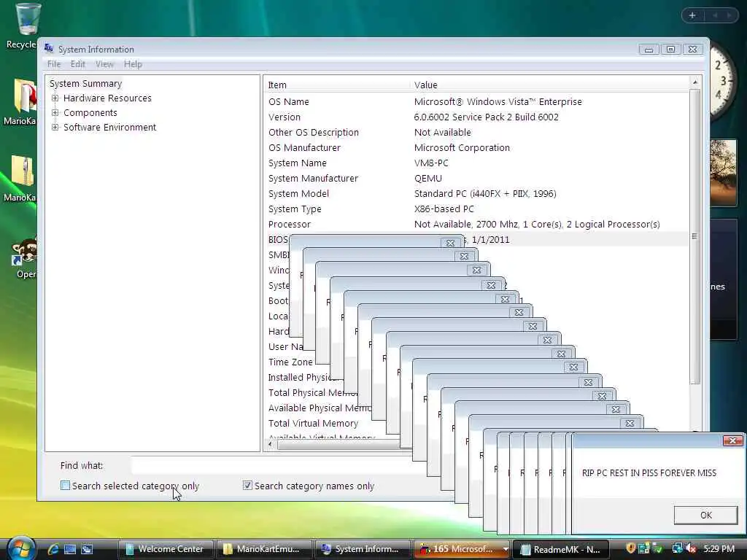Switch to ReadmeMK Notepad taskbar button
The height and width of the screenshot is (560, 747).
click(x=562, y=549)
